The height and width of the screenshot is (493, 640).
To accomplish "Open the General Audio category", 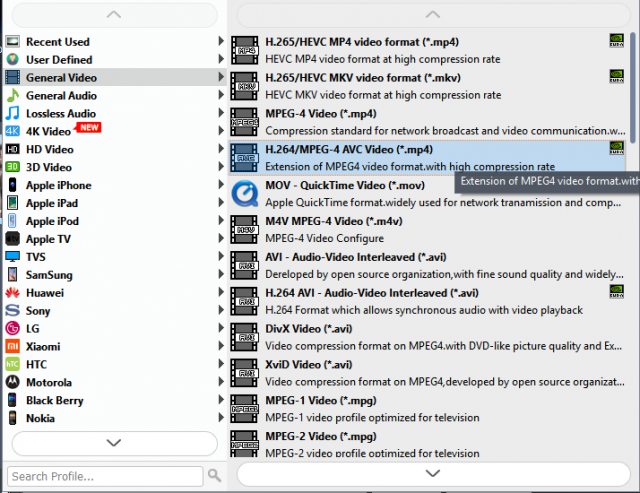I will pos(115,95).
